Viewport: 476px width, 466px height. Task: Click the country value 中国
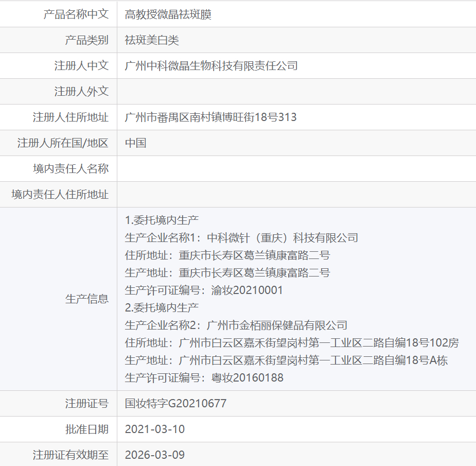coord(136,143)
